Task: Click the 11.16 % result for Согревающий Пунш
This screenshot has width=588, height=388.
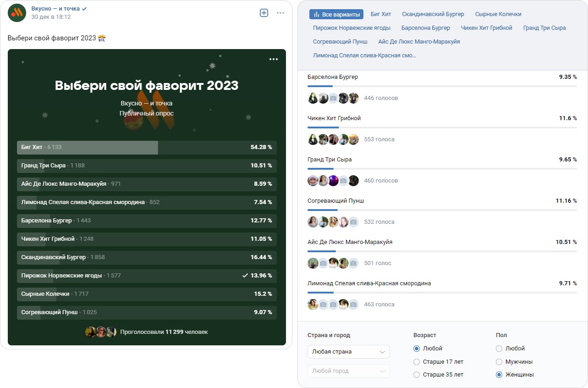Action: click(x=566, y=201)
